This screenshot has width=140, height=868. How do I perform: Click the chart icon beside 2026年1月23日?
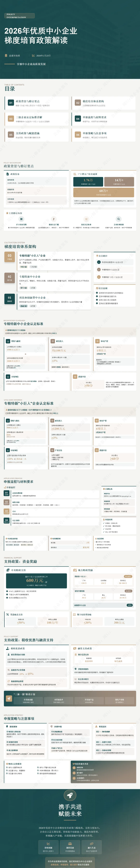[x=33, y=56]
